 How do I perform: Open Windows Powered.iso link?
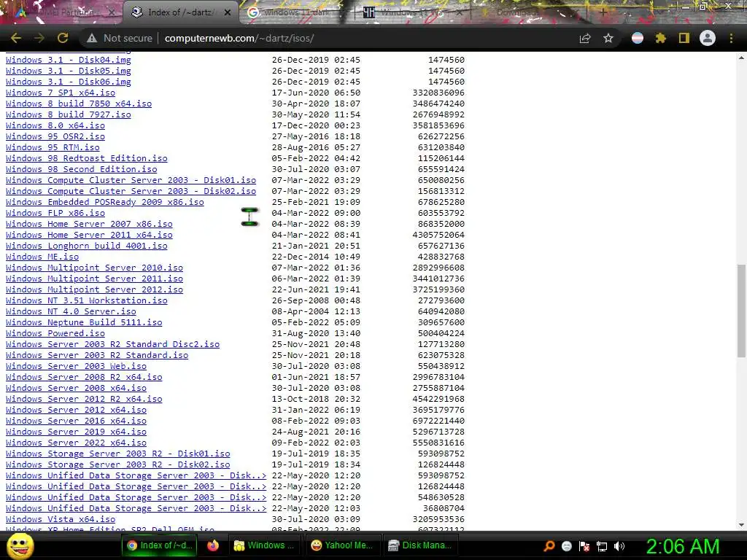coord(55,334)
